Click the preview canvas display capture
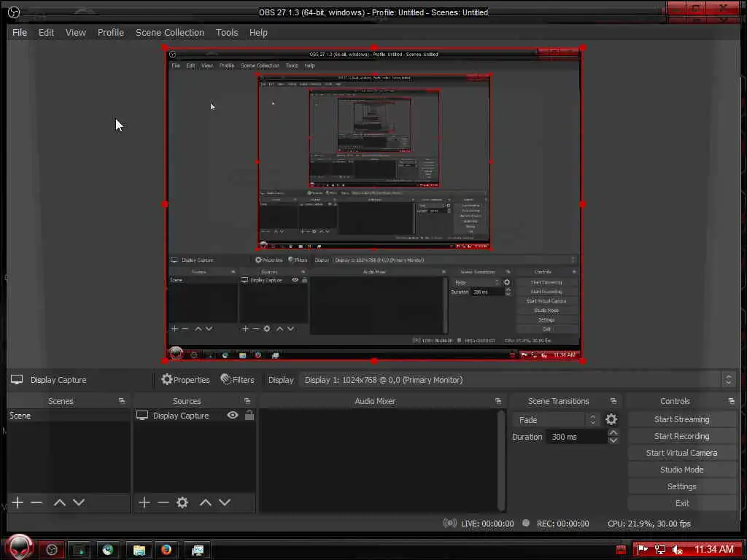747x560 pixels. pos(374,204)
